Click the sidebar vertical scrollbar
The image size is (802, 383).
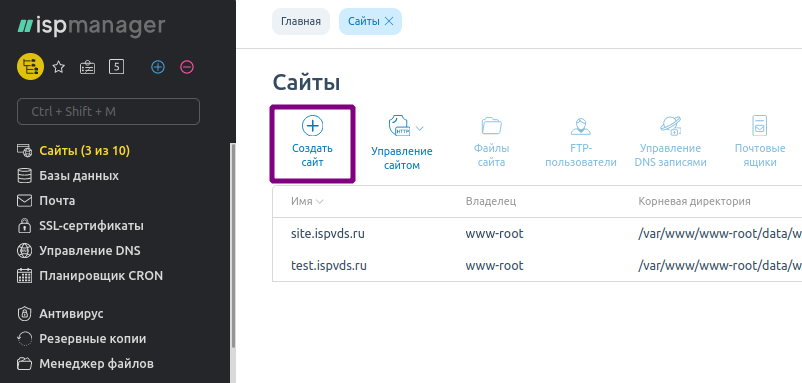click(x=233, y=245)
